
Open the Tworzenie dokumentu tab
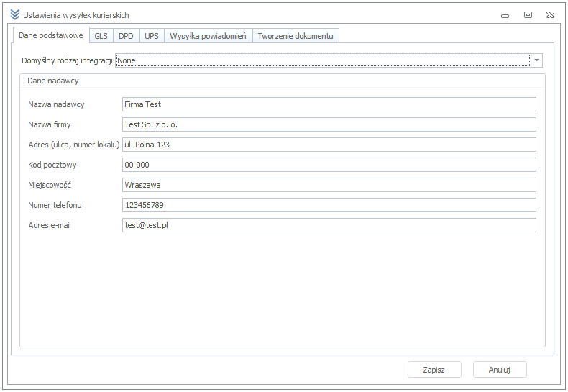coord(296,36)
